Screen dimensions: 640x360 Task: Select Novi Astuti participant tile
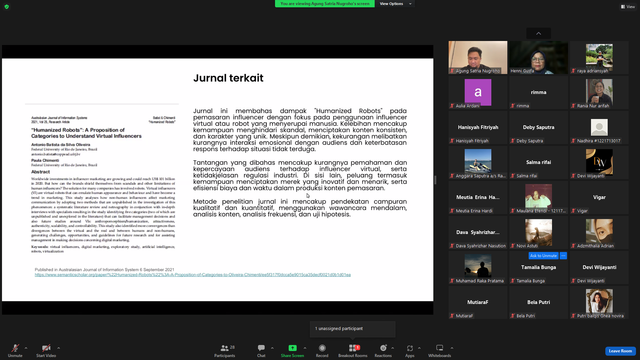538,233
